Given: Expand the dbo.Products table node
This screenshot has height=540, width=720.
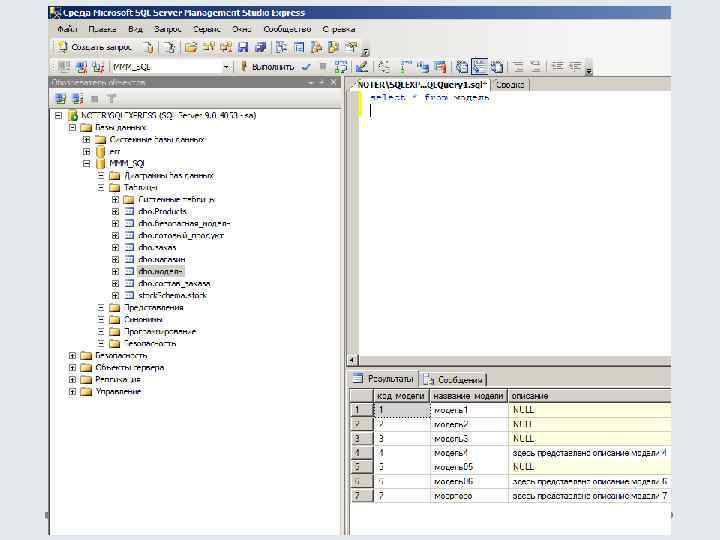Looking at the screenshot, I should coord(115,211).
